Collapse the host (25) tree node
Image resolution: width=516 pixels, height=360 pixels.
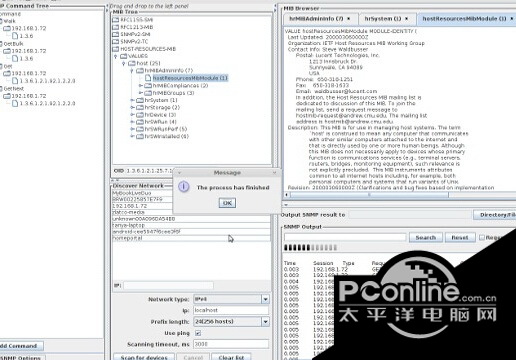[124, 63]
